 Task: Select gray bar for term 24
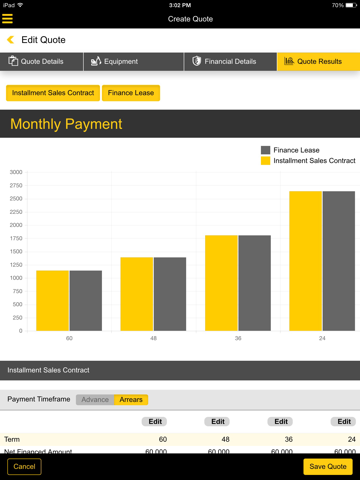(x=339, y=261)
